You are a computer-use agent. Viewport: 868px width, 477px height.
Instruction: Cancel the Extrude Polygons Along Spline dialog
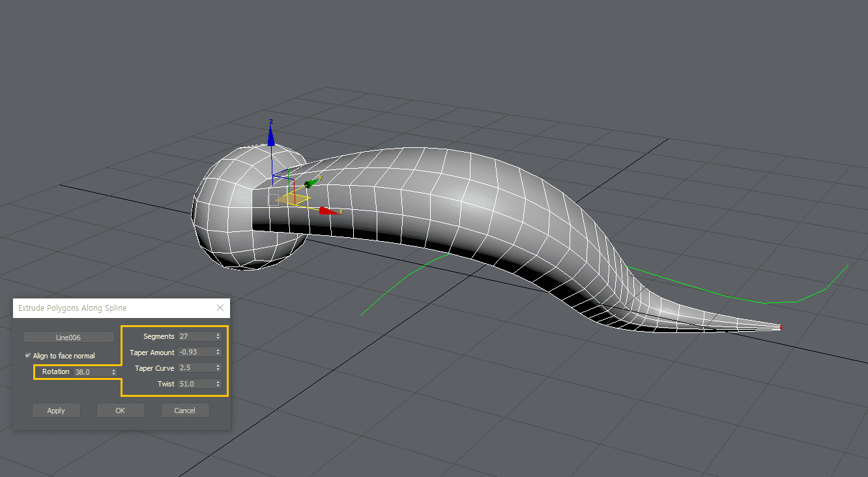click(185, 411)
